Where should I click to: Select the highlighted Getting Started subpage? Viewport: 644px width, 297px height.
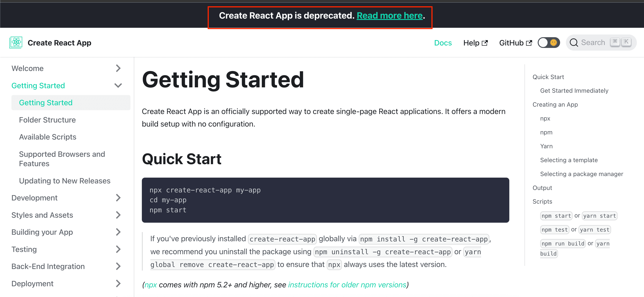pyautogui.click(x=71, y=103)
